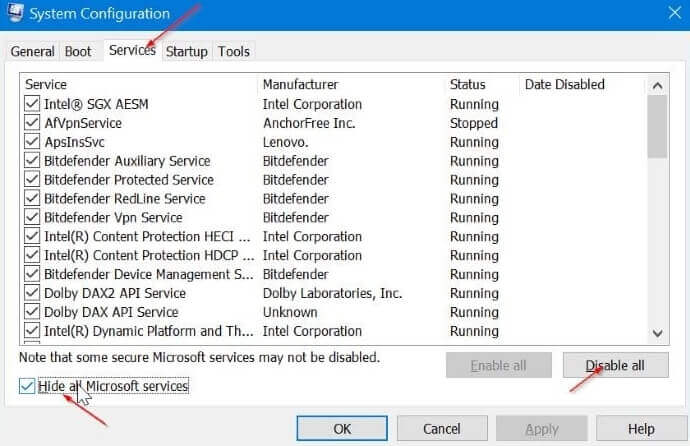690x446 pixels.
Task: Uncheck Dolby DAX2 API Service
Action: [x=32, y=293]
